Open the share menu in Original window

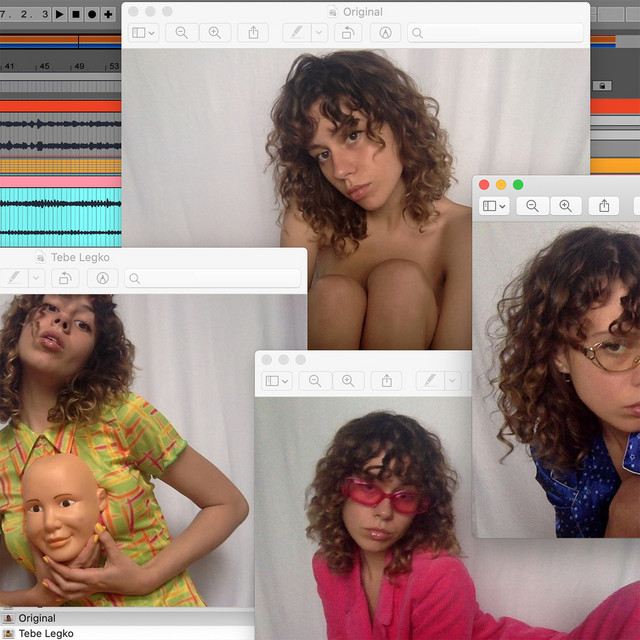253,33
